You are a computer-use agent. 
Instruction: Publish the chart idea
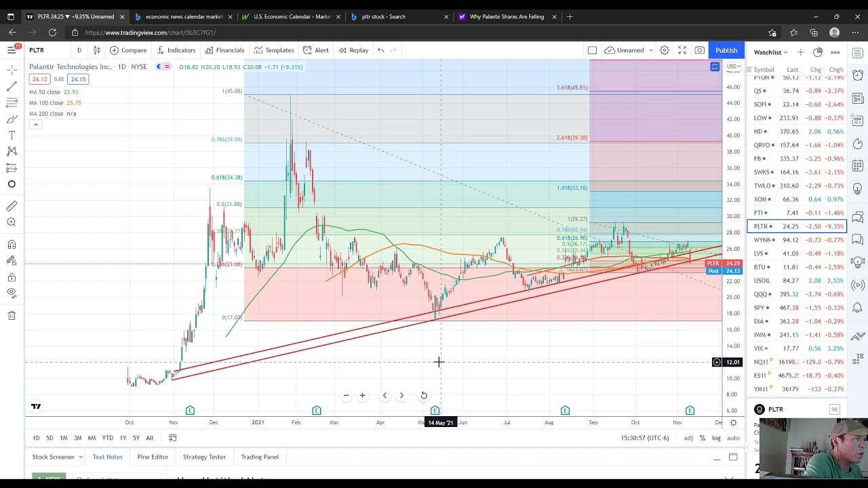(x=726, y=50)
